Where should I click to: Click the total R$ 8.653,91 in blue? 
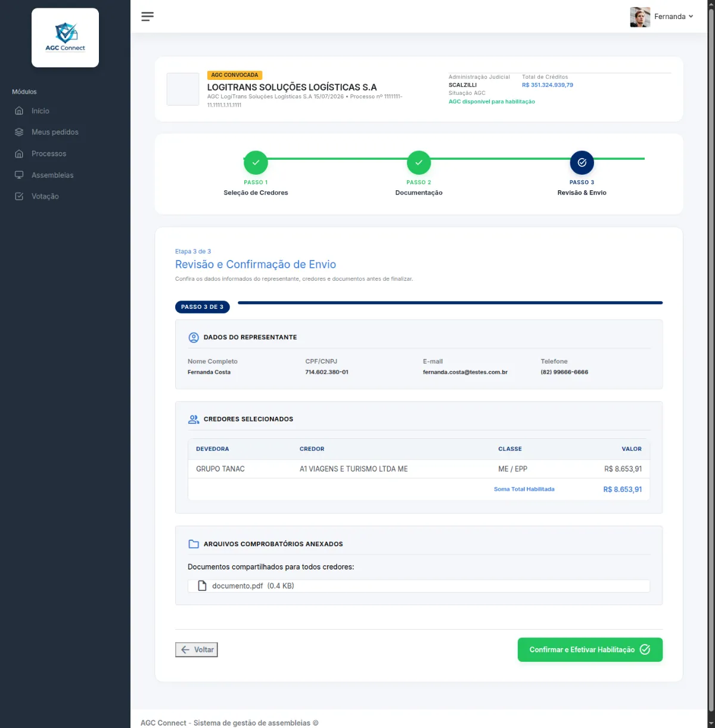pyautogui.click(x=623, y=490)
